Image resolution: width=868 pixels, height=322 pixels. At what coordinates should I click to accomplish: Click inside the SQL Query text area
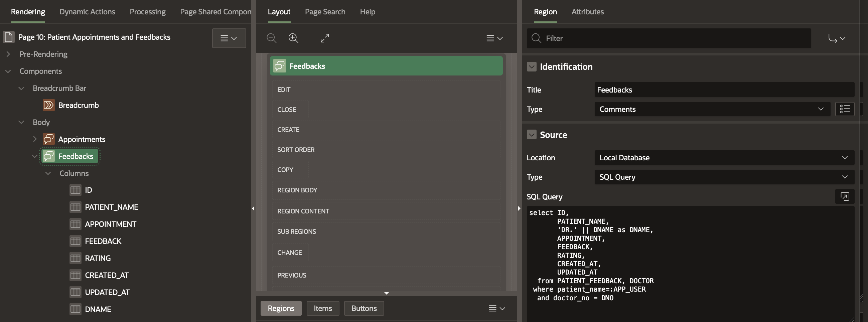pos(691,264)
